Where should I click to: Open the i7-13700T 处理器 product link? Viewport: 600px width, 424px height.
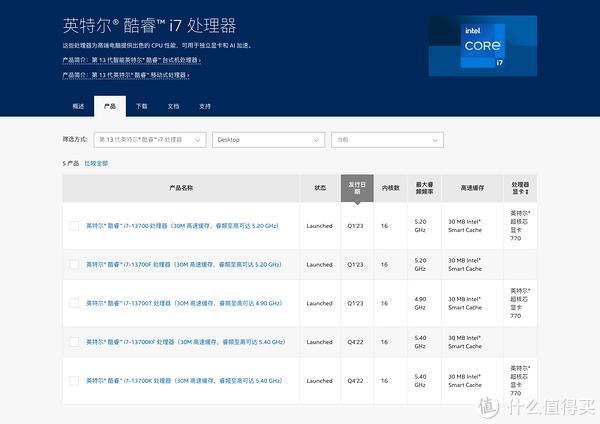pyautogui.click(x=184, y=303)
